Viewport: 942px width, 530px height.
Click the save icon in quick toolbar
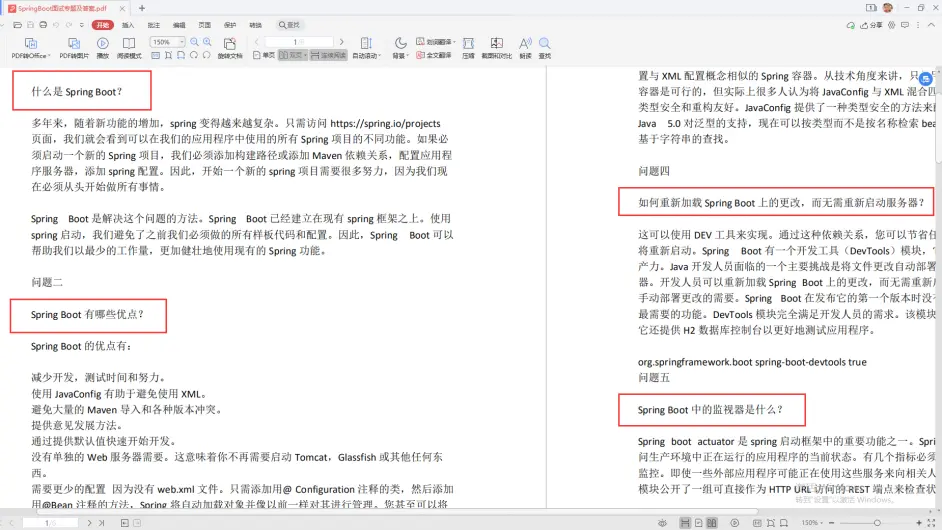(x=30, y=25)
